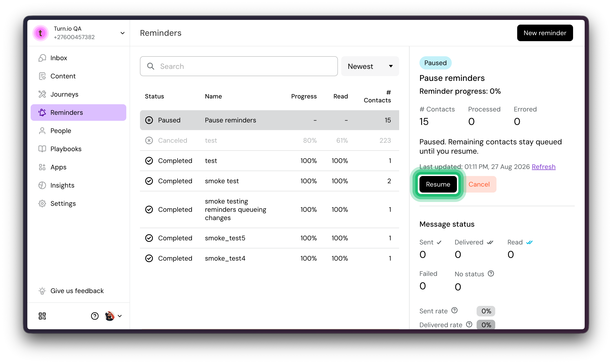Click the Sent rate info icon
The width and height of the screenshot is (612, 364).
[x=454, y=310]
